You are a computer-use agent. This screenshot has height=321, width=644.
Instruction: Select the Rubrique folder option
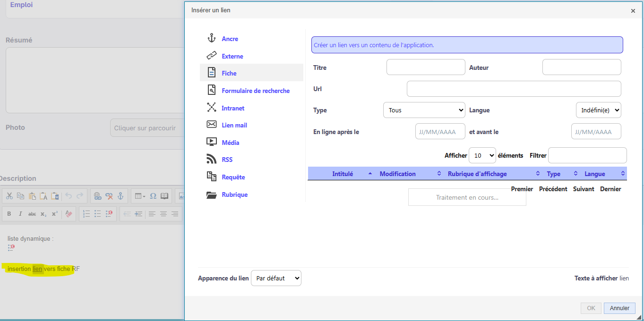(x=234, y=194)
